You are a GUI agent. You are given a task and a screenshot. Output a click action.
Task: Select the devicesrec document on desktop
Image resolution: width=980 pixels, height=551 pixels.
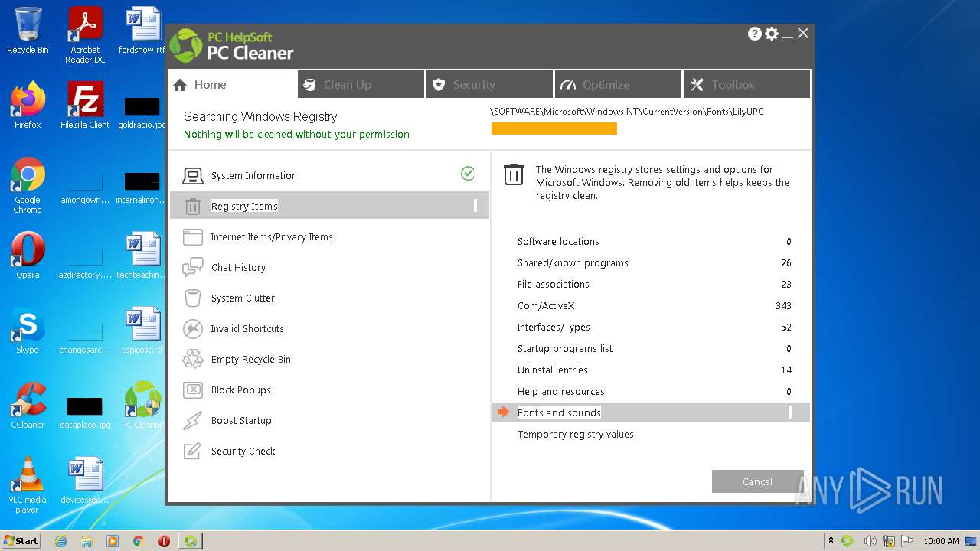point(85,481)
